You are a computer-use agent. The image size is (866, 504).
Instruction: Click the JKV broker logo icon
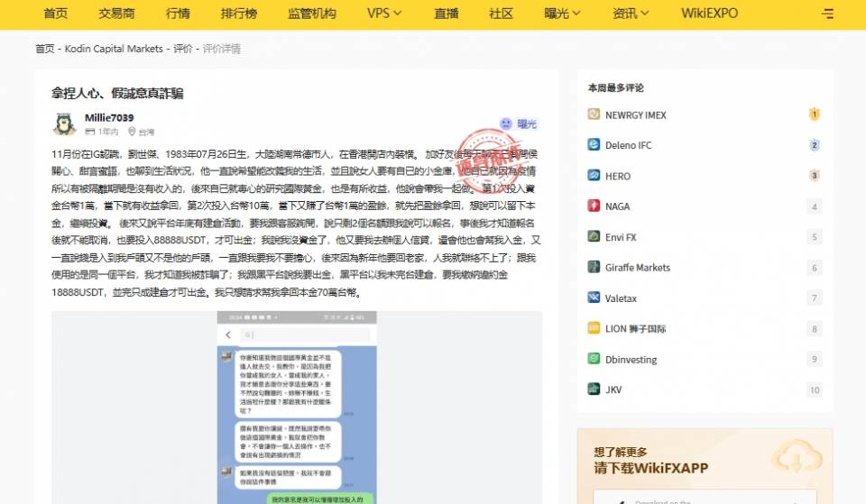594,389
